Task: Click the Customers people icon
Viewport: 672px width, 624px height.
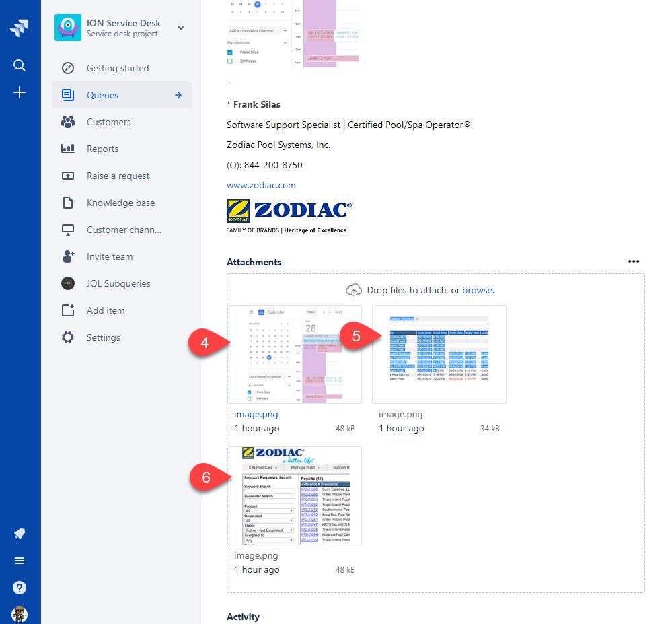Action: [x=68, y=122]
